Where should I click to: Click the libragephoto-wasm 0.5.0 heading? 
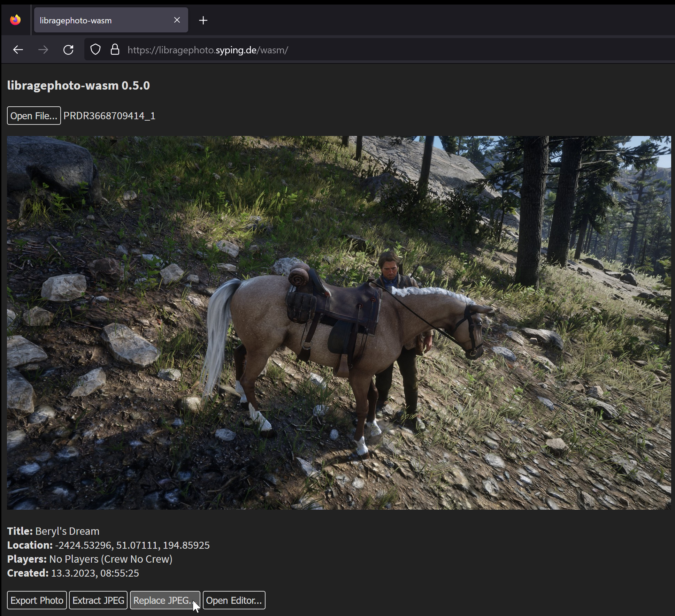[78, 85]
